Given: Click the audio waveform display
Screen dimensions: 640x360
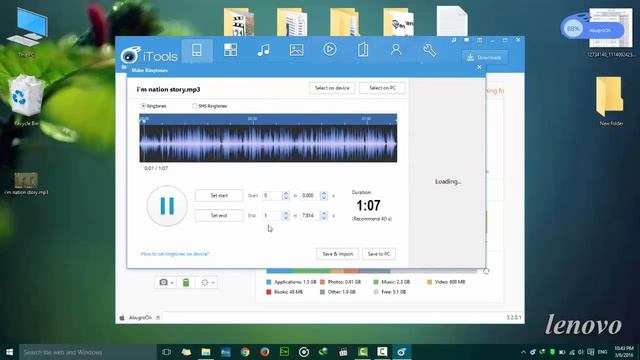Looking at the screenshot, I should coord(268,143).
